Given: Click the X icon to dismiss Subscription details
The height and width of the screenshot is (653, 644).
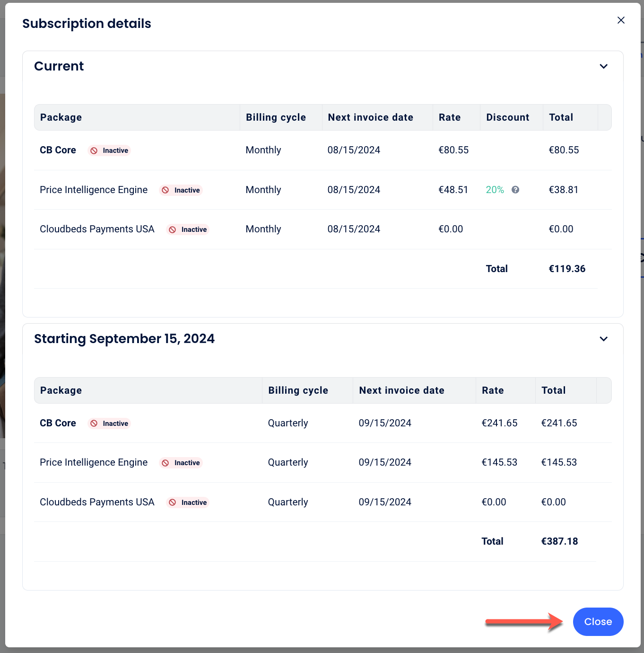Looking at the screenshot, I should 621,20.
